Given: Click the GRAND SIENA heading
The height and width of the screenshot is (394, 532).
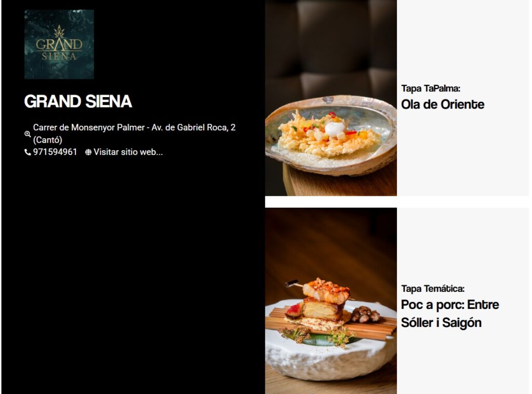Looking at the screenshot, I should point(78,101).
